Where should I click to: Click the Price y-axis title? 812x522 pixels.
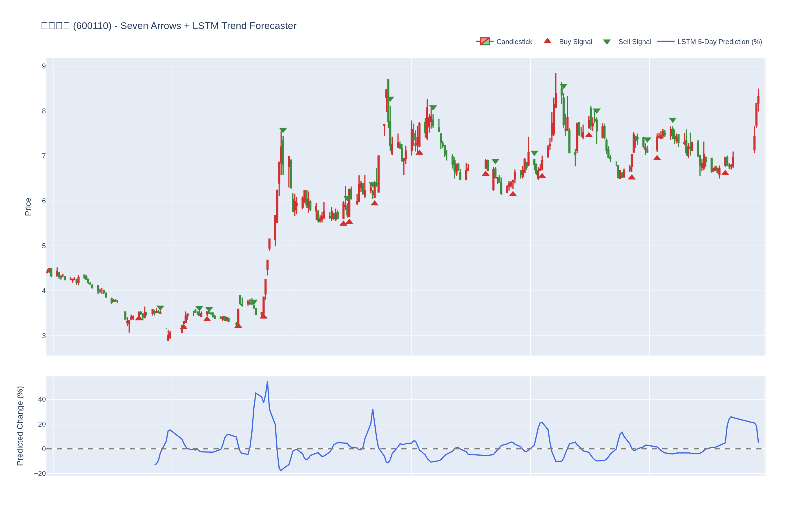(x=28, y=206)
